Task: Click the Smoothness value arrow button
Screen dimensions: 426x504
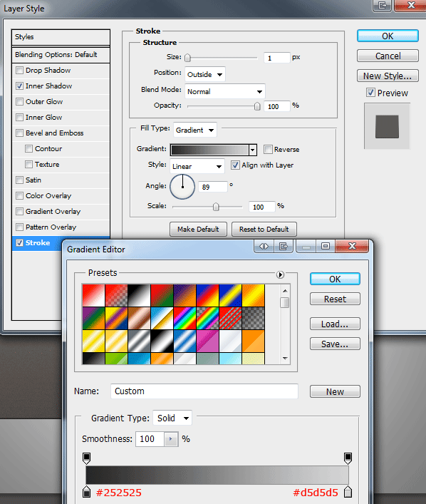Action: [x=171, y=439]
